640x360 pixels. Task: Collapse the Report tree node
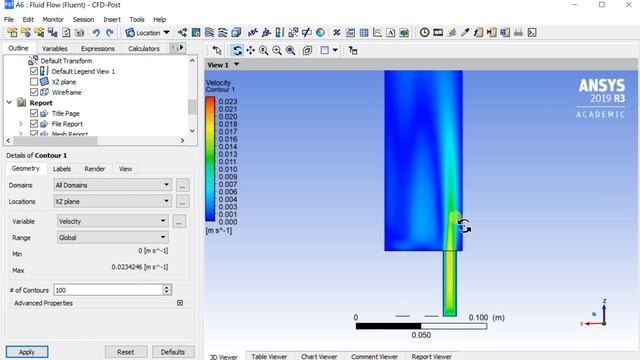pyautogui.click(x=9, y=103)
